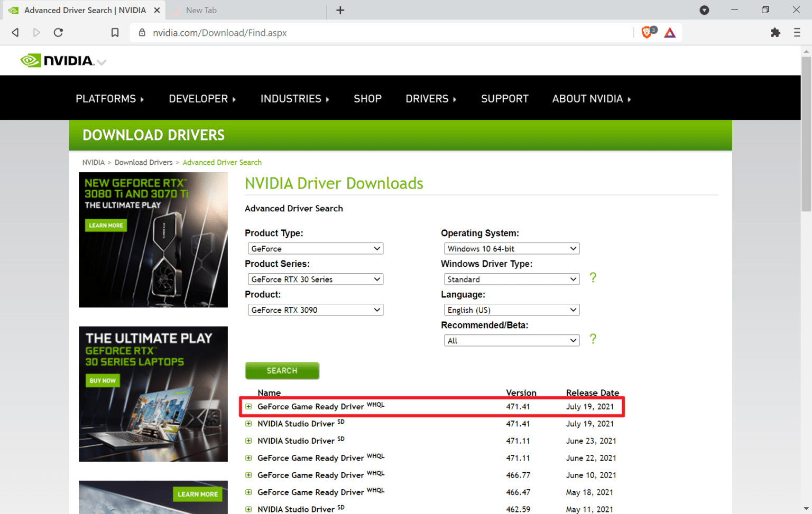Click the Release Date column header
Viewport: 812px width, 514px height.
592,392
